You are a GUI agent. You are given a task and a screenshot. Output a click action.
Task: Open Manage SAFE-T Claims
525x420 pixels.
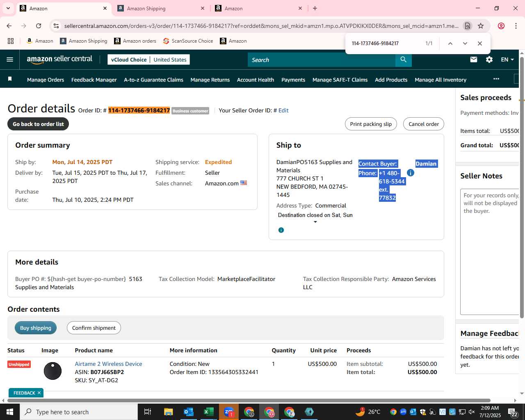coord(340,80)
